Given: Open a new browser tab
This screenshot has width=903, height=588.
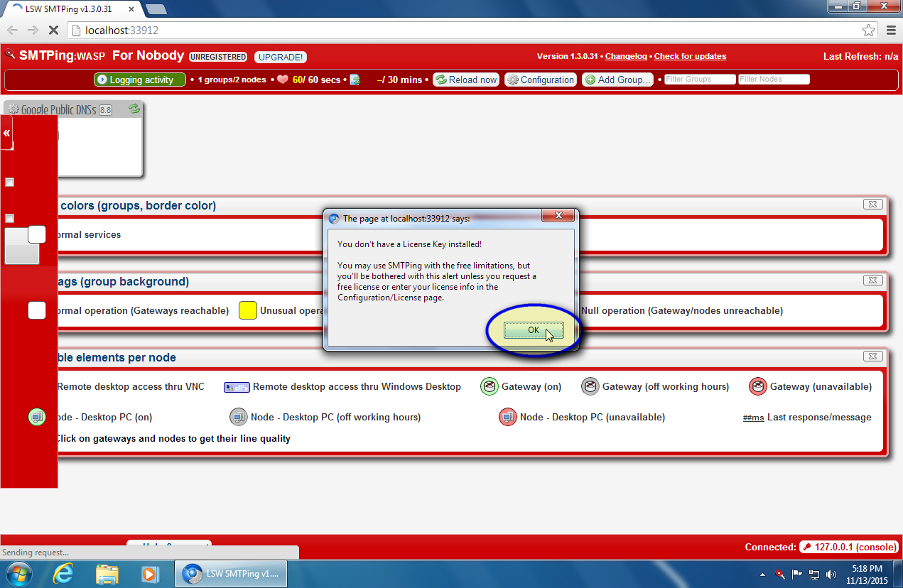Looking at the screenshot, I should coord(156,9).
